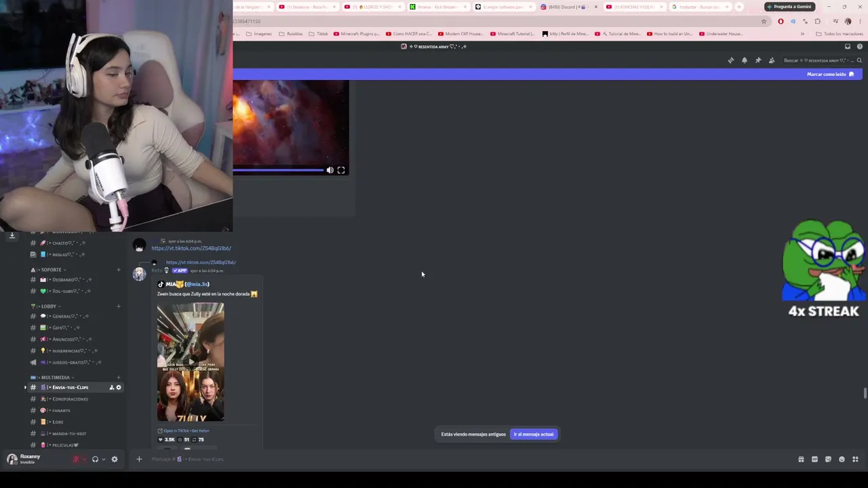Screen dimensions: 868x488
Task: Toggle microphone mute
Action: (77, 460)
